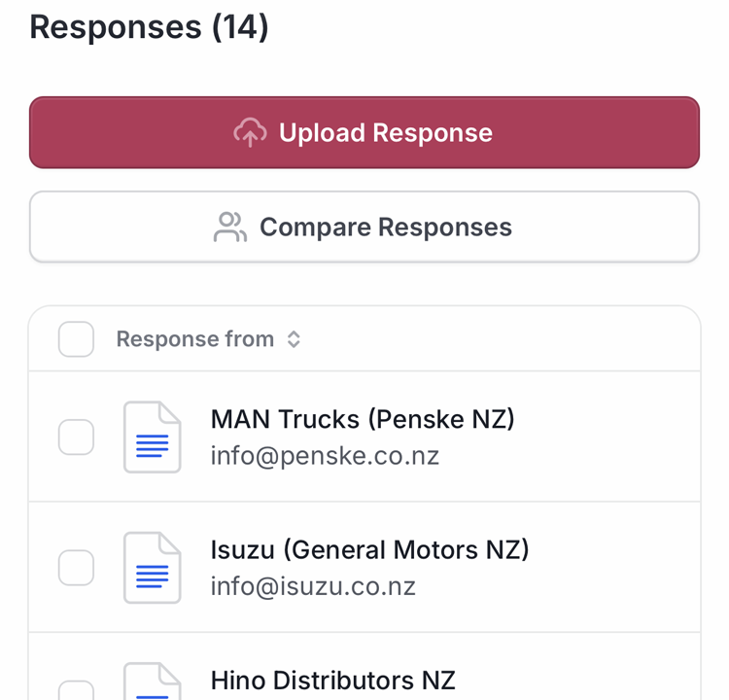Image resolution: width=729 pixels, height=700 pixels.
Task: Click the info@penske.co.nz email address
Action: pos(325,456)
